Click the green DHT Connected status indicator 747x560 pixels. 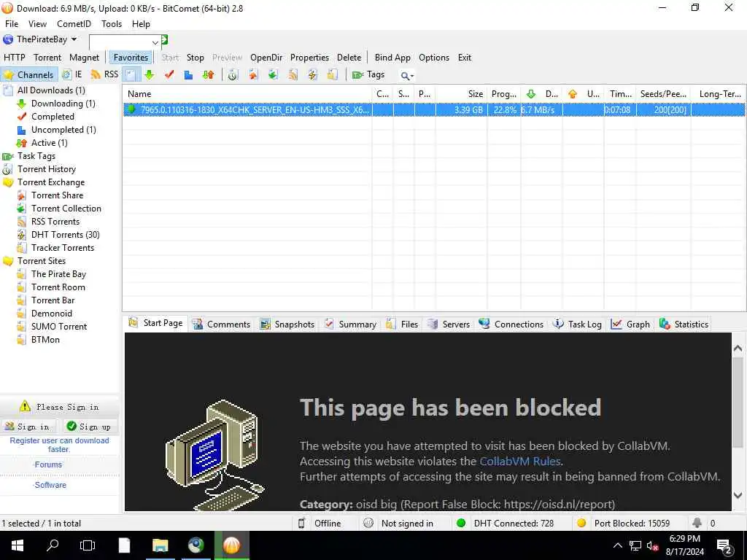[461, 523]
